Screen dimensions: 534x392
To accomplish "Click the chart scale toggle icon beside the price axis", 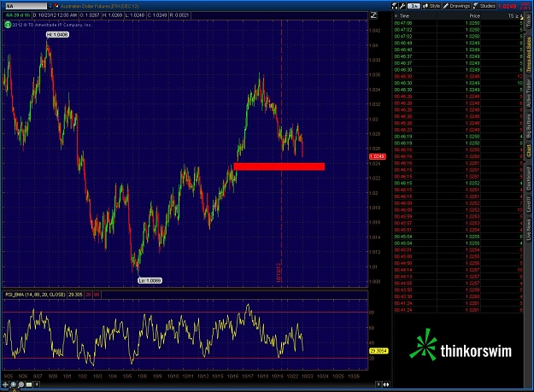I will tap(373, 15).
